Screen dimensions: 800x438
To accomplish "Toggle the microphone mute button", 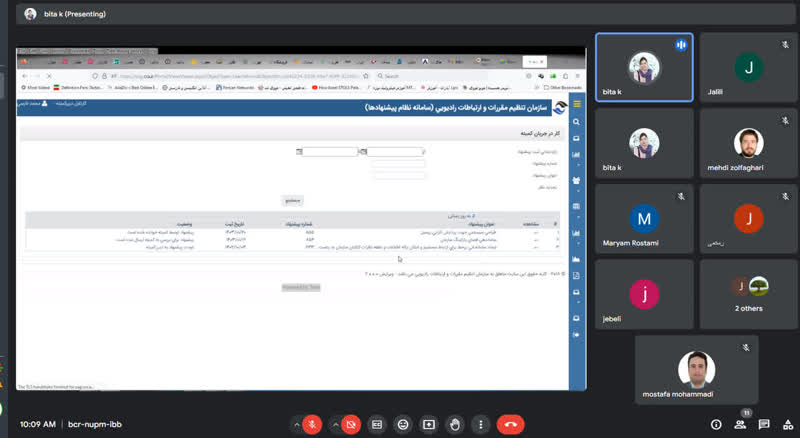I will pos(312,424).
